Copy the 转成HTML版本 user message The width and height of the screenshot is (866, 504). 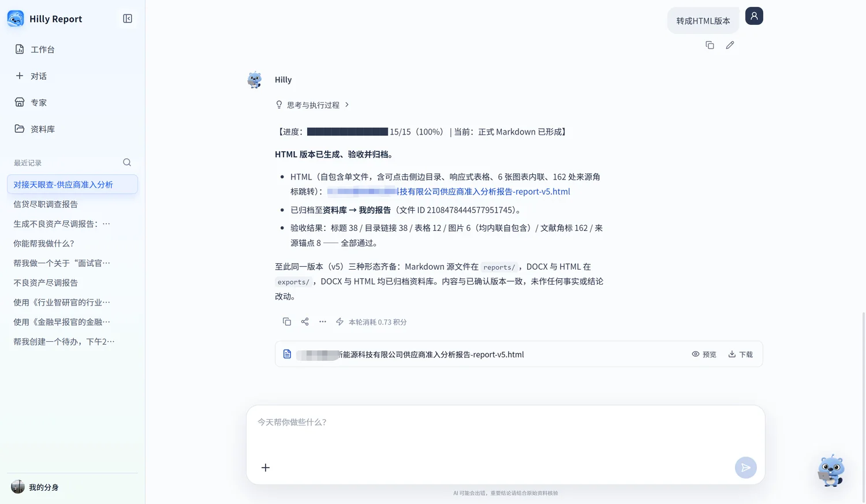[710, 45]
